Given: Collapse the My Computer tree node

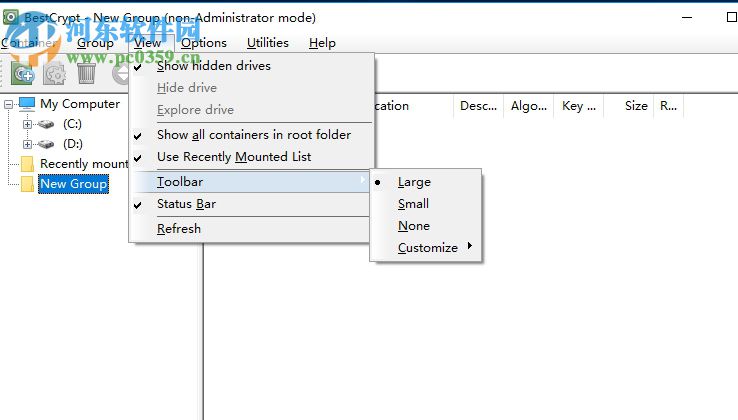Looking at the screenshot, I should 8,104.
